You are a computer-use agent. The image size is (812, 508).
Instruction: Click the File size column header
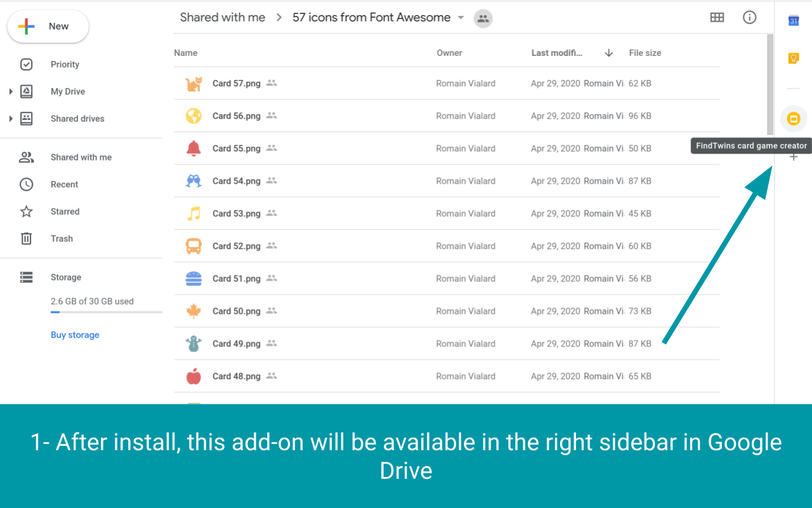pyautogui.click(x=645, y=53)
